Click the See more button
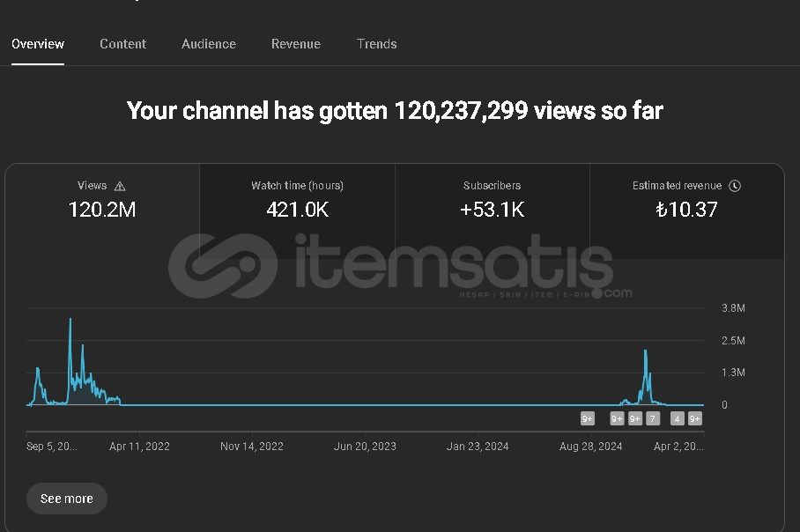The height and width of the screenshot is (532, 800). tap(67, 499)
